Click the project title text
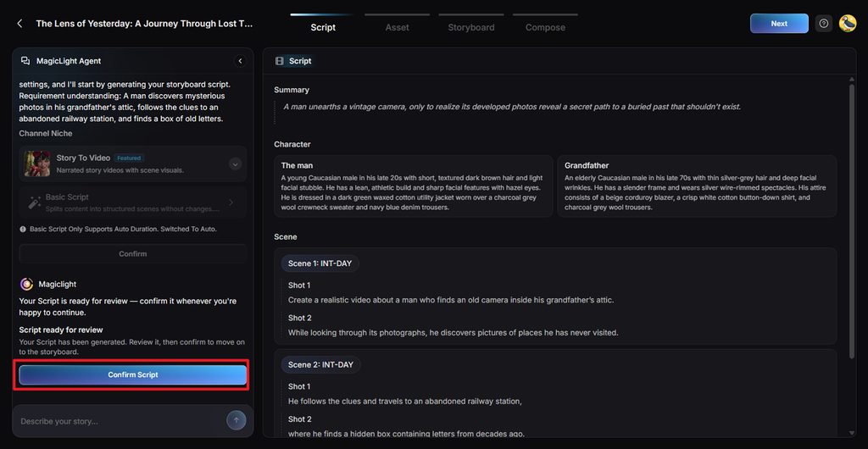This screenshot has width=868, height=449. click(144, 24)
